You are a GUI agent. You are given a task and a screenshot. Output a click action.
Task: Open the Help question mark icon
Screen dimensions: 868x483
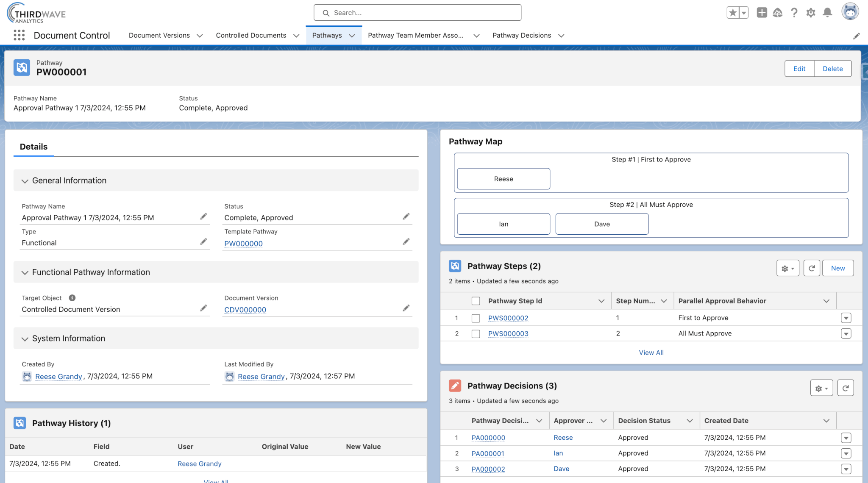click(x=794, y=13)
